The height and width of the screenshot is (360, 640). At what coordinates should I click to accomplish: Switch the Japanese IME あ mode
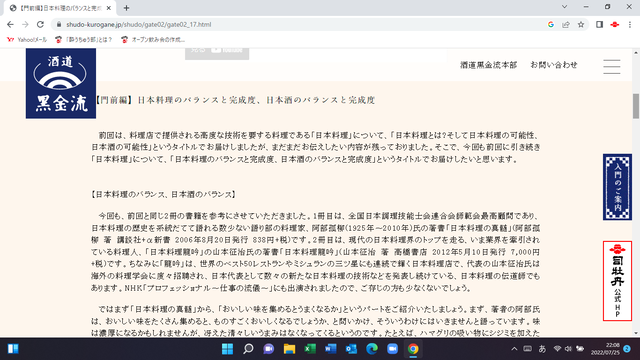coord(542,349)
